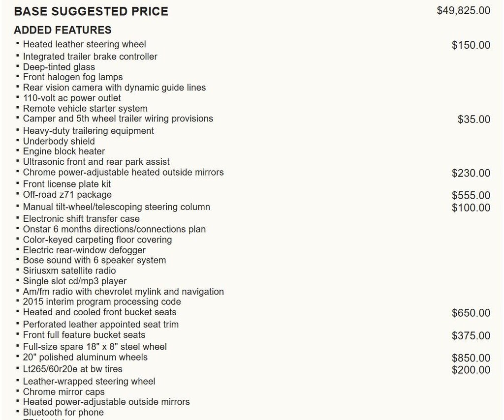
Task: Click the Base Suggested Price heading
Action: point(91,11)
